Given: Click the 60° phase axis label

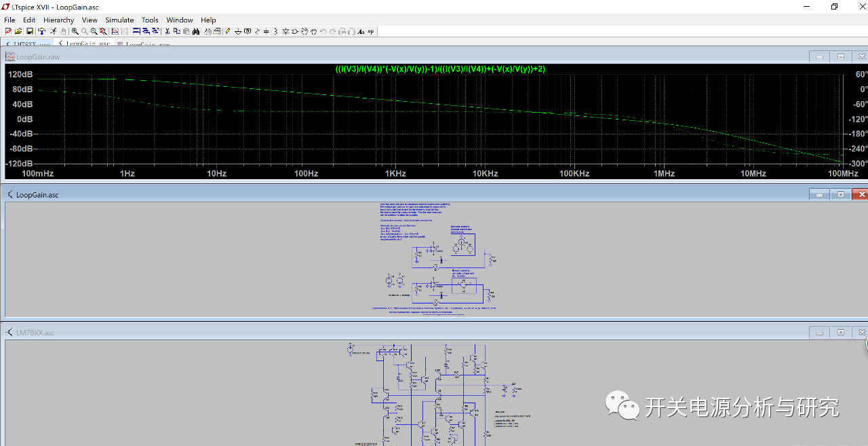Looking at the screenshot, I should pyautogui.click(x=861, y=75).
